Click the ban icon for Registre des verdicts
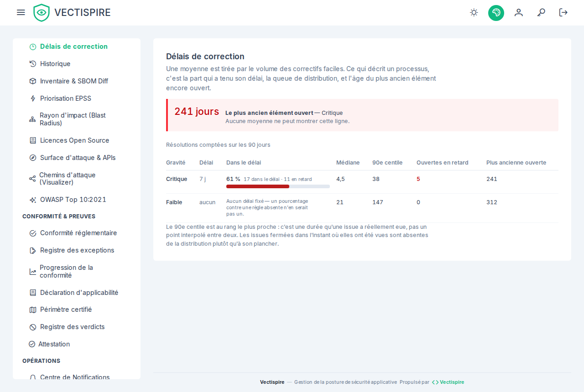 tap(33, 327)
